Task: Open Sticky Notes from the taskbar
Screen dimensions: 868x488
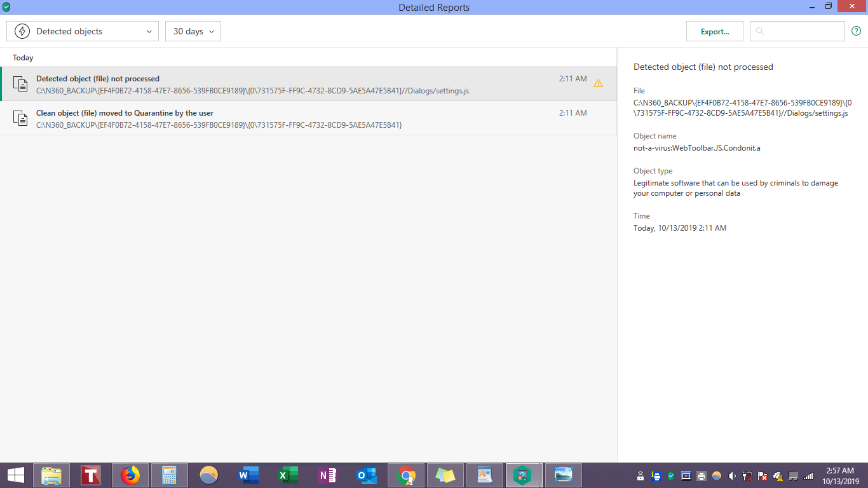Action: coord(445,475)
